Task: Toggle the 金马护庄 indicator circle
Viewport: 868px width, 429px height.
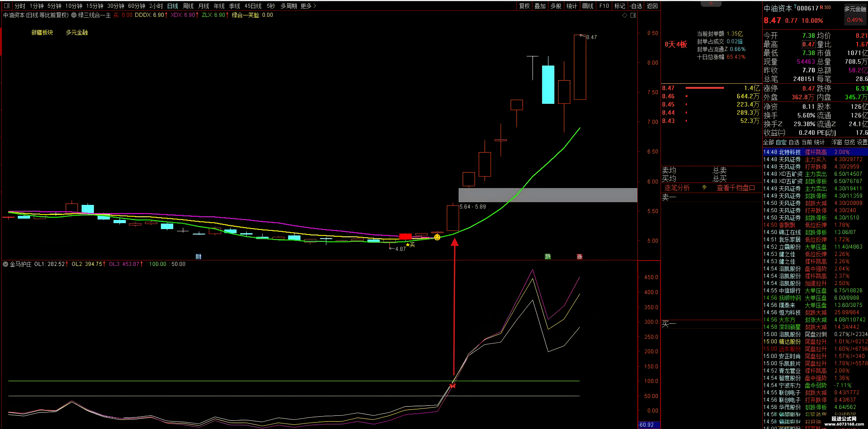Action: tap(5, 264)
